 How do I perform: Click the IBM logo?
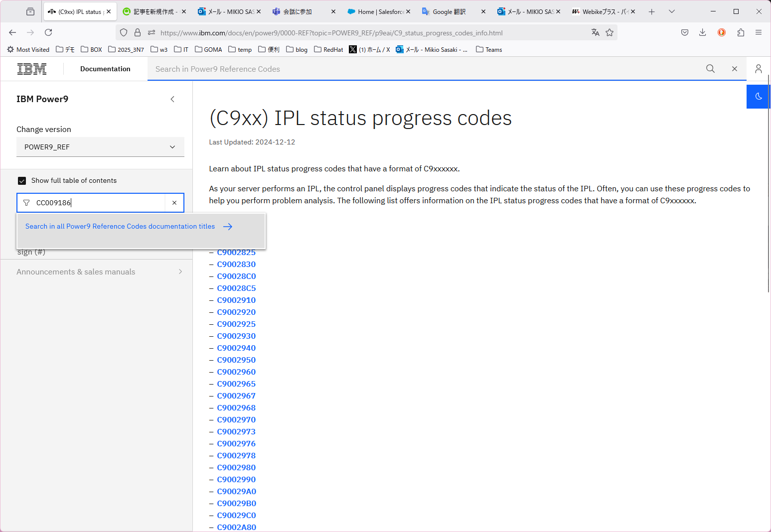click(x=32, y=69)
